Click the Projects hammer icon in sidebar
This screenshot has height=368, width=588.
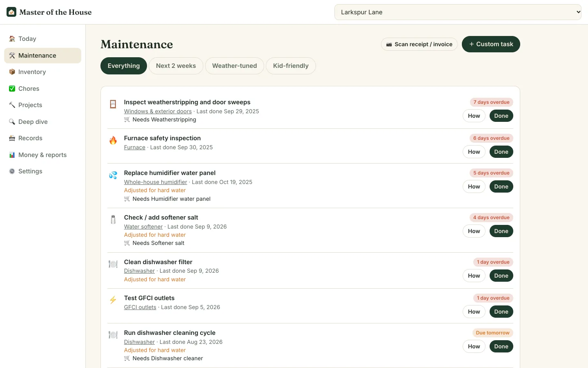tap(12, 105)
